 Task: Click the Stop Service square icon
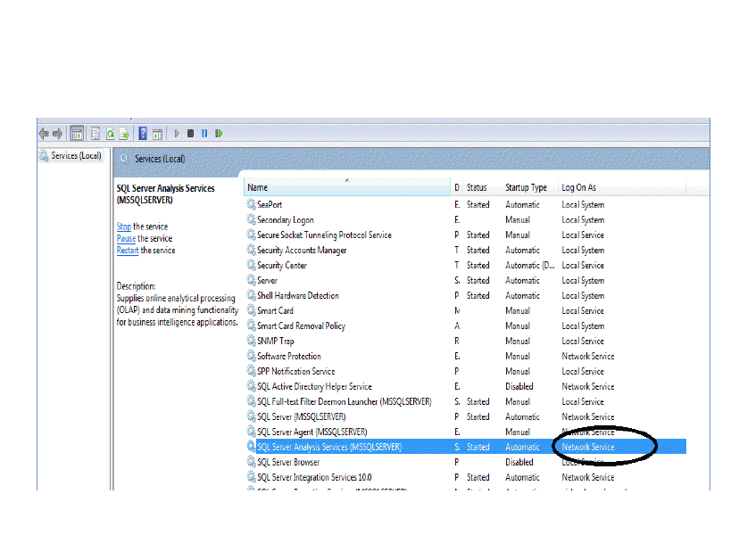[190, 134]
